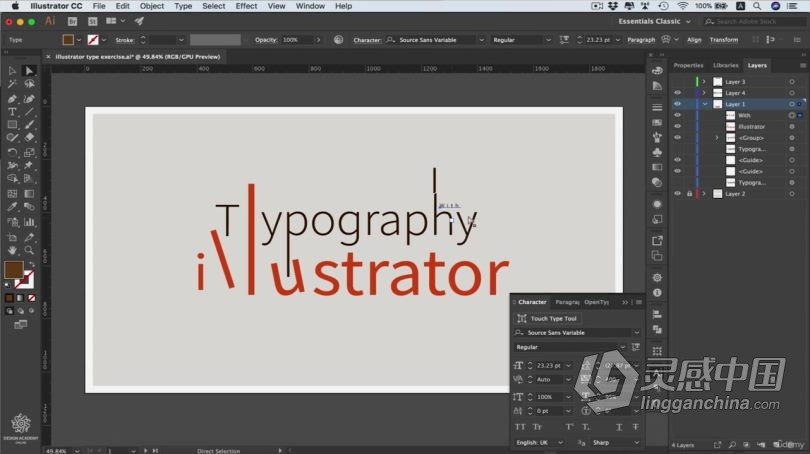The width and height of the screenshot is (810, 454).
Task: Open Sharp anti-aliasing dropdown
Action: pyautogui.click(x=616, y=443)
